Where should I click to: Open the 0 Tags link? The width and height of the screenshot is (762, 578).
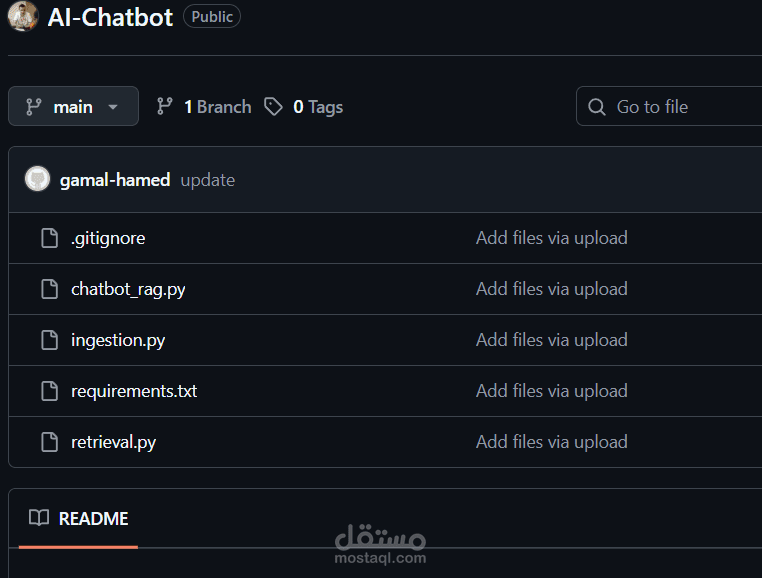click(318, 107)
